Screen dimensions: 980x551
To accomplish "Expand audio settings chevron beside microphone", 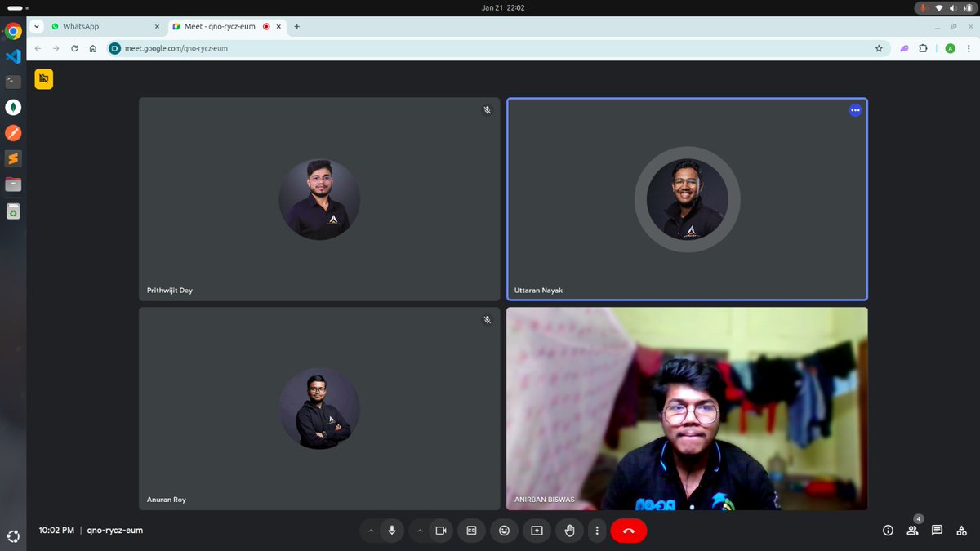I will tap(371, 531).
